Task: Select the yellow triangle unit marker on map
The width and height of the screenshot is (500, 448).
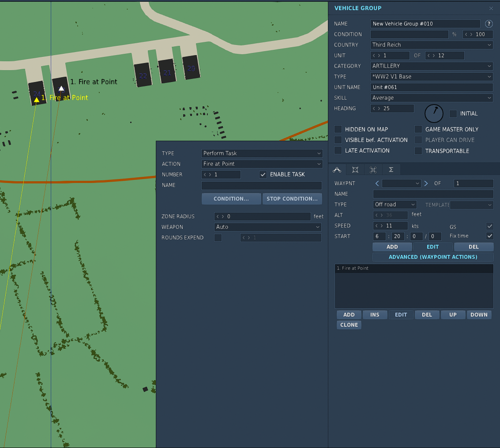Action: point(37,100)
